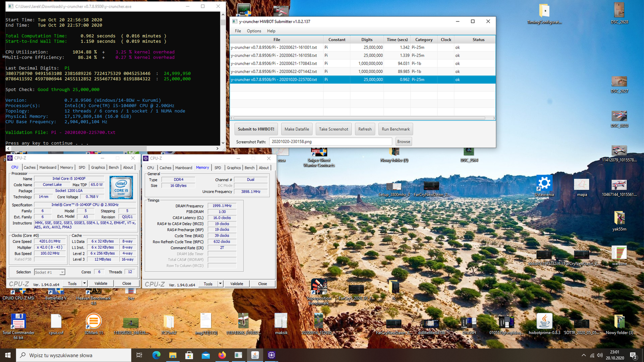The width and height of the screenshot is (644, 362).
Task: Open File menu in HWBOT Submitter
Action: click(x=238, y=31)
